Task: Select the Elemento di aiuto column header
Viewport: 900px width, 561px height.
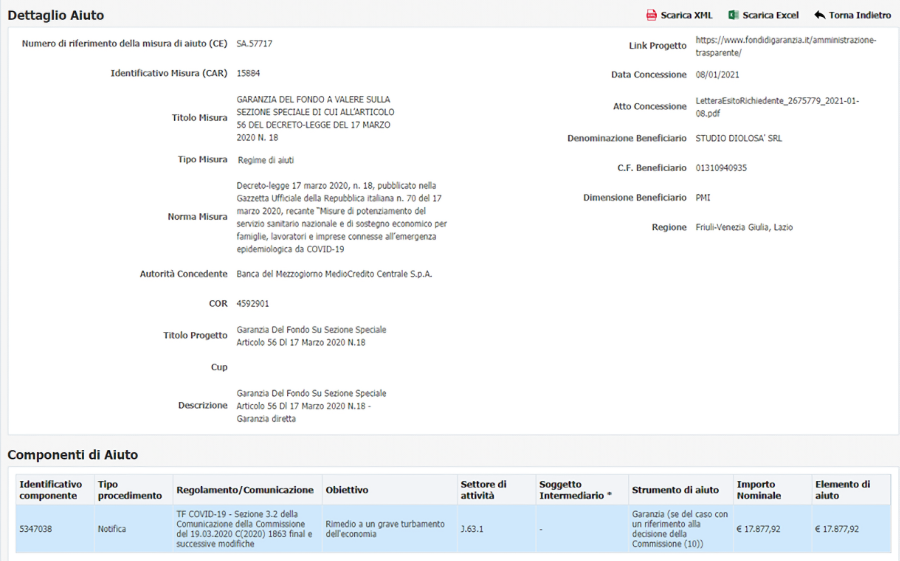Action: pyautogui.click(x=851, y=490)
